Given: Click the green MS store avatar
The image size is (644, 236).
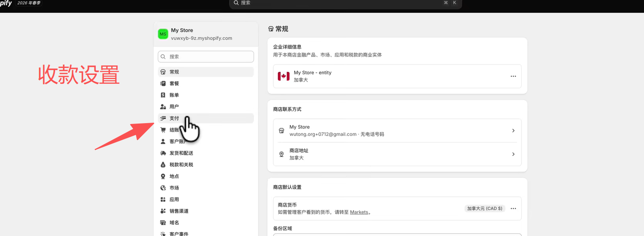Looking at the screenshot, I should click(x=163, y=34).
